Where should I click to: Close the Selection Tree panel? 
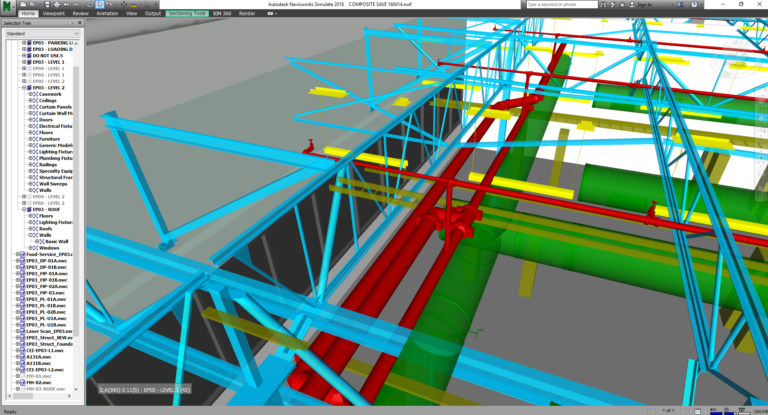tap(80, 23)
